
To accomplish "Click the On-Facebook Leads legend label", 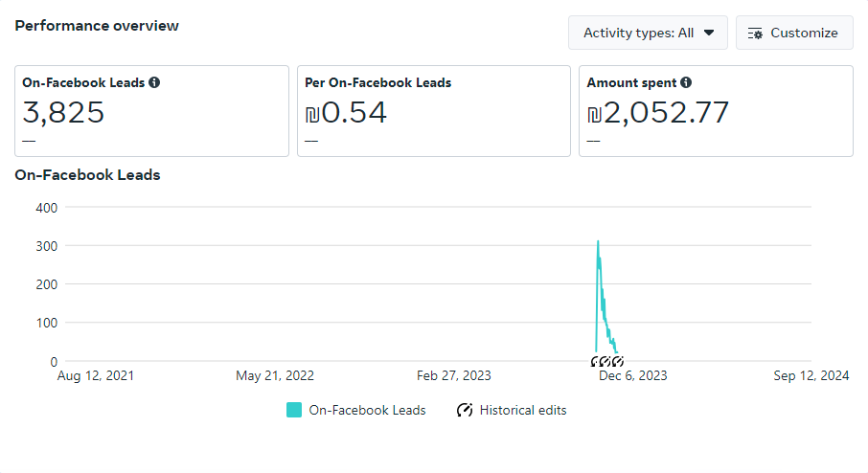I will coord(367,410).
